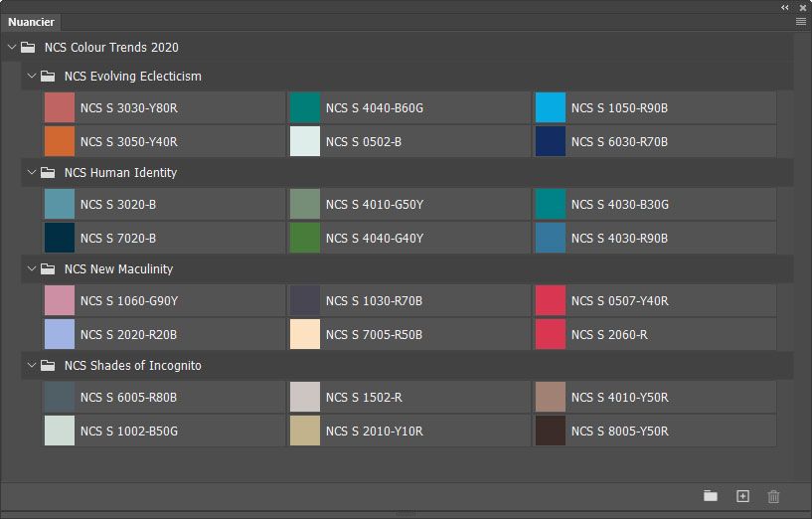Collapse the NCS Colour Trends 2020 group
Screen dimensions: 812x519
tap(12, 47)
